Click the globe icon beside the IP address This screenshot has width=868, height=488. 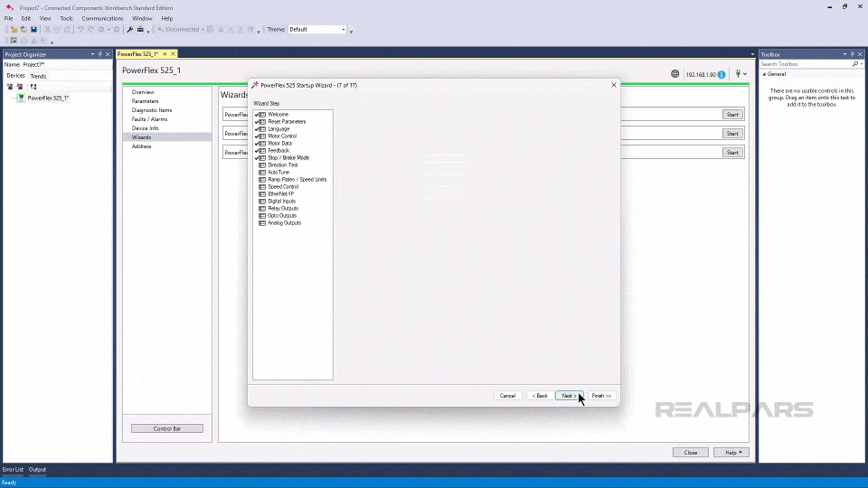675,73
